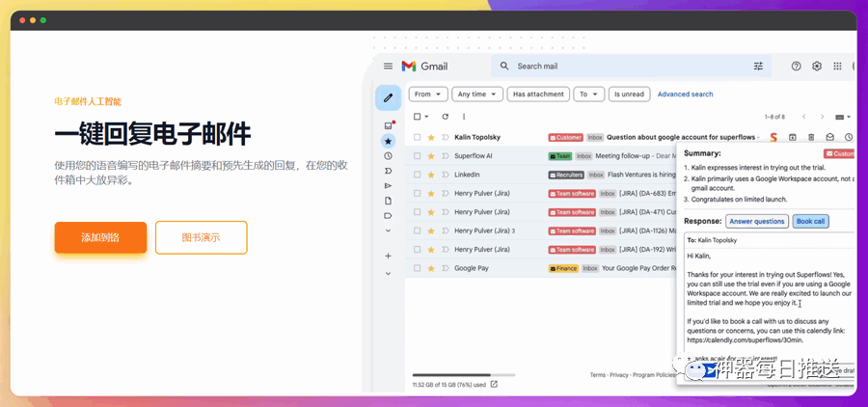The width and height of the screenshot is (868, 407).
Task: Click the Gmail logo
Action: pos(424,67)
